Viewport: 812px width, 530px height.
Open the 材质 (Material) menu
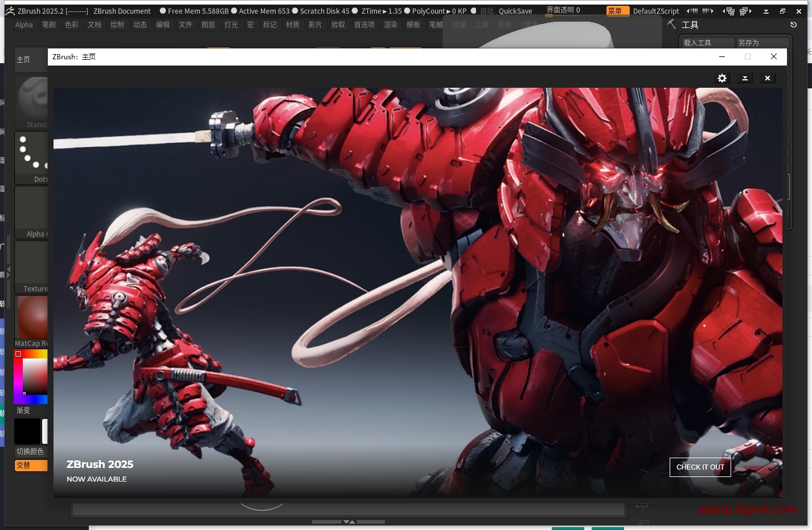tap(292, 25)
